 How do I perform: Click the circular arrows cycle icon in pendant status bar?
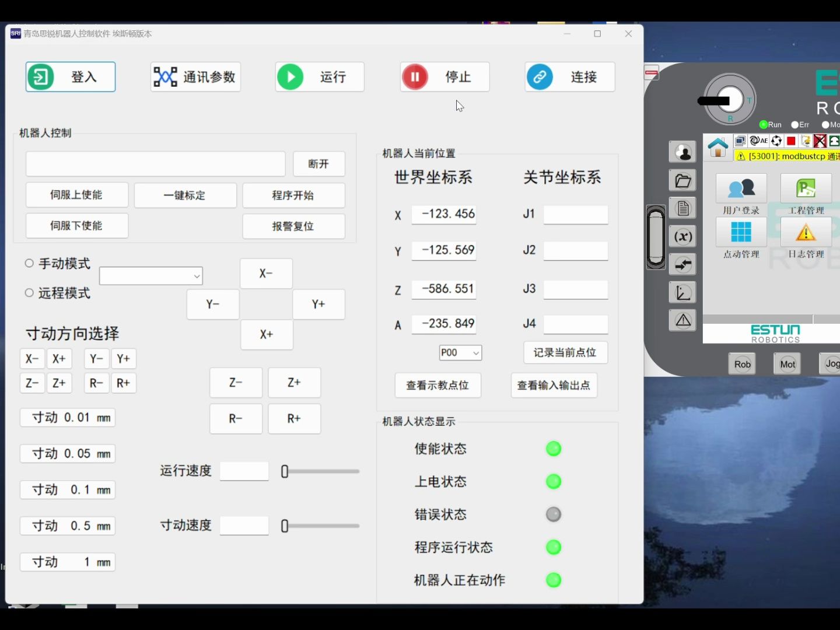776,141
